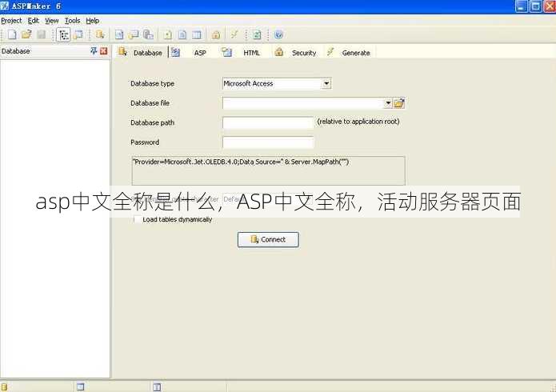Click the Database file combo field
Screen dimensions: 556x392
pyautogui.click(x=303, y=103)
